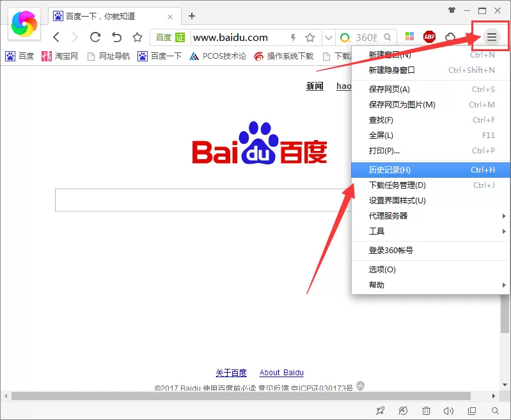Bookmark this page with address bar star

coord(310,38)
